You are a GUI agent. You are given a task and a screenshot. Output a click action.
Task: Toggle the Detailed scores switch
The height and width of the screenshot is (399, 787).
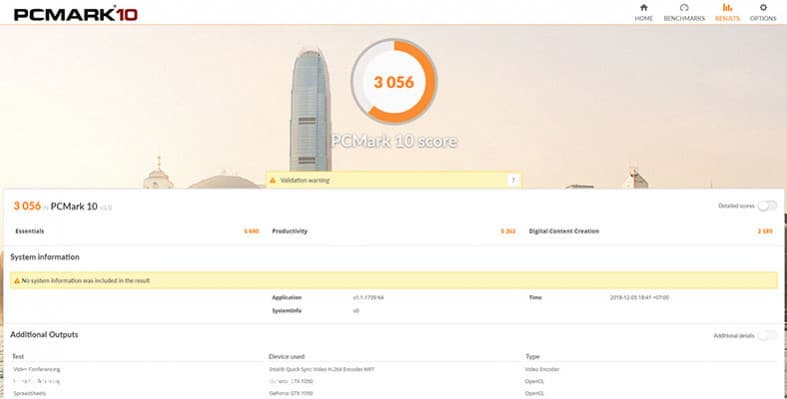point(767,206)
